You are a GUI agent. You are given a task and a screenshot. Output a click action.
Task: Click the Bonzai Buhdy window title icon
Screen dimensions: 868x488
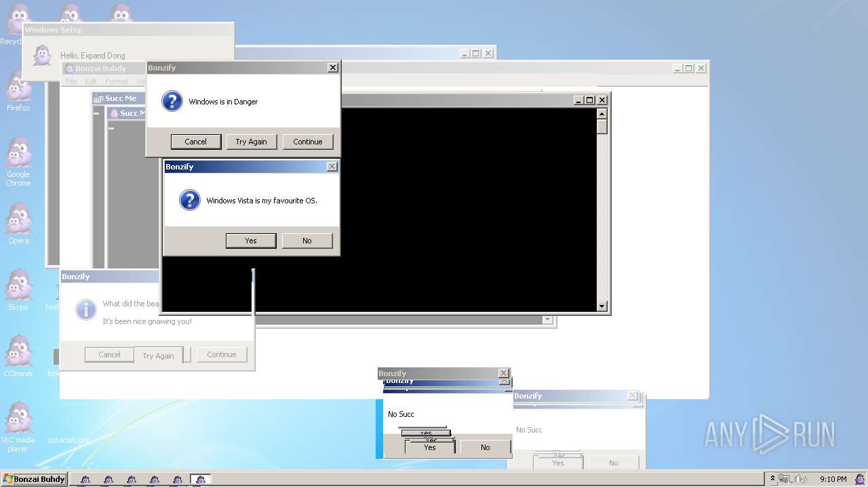pyautogui.click(x=68, y=68)
